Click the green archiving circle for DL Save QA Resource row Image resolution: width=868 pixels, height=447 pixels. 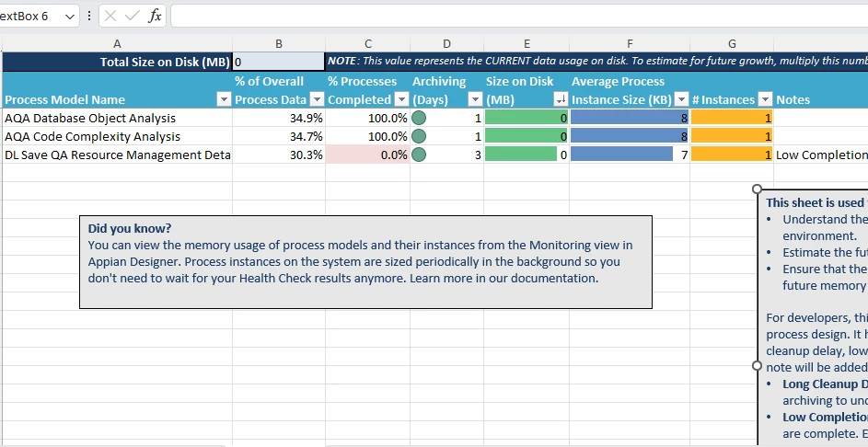point(419,155)
